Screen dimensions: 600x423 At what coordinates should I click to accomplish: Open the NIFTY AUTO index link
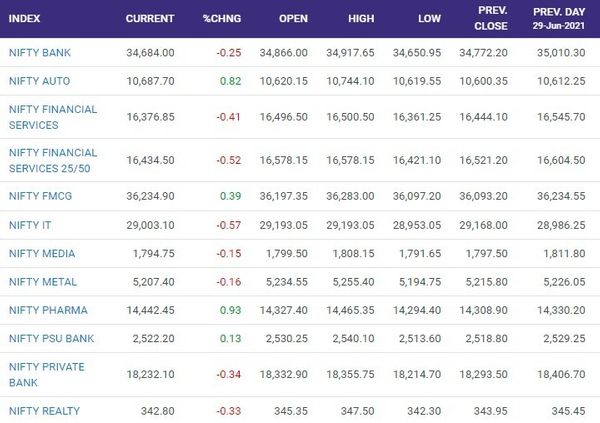click(39, 81)
